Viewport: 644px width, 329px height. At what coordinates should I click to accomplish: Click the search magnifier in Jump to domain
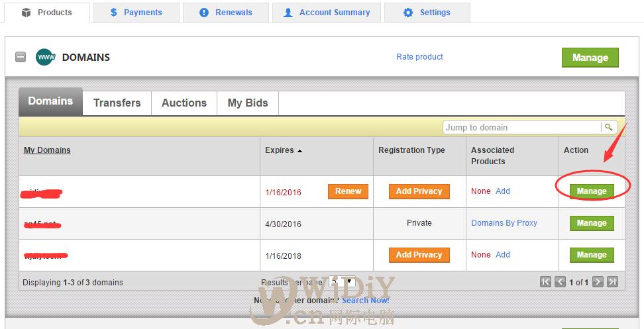tap(608, 127)
